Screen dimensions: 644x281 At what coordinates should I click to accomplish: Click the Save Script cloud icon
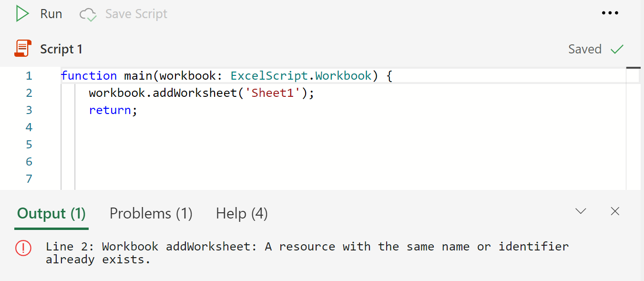point(88,14)
